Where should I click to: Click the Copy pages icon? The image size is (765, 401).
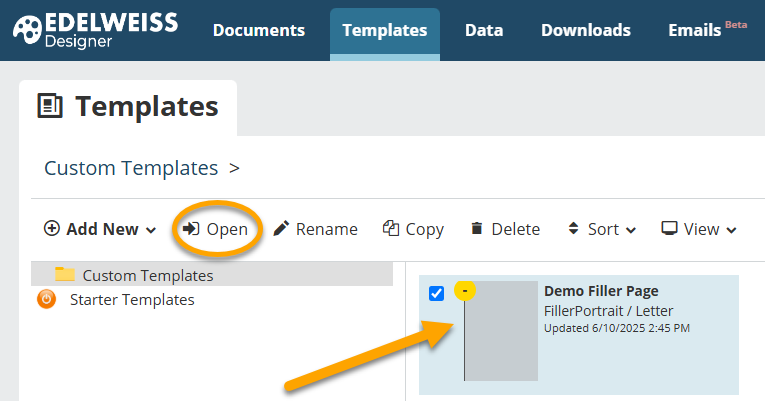(x=391, y=228)
